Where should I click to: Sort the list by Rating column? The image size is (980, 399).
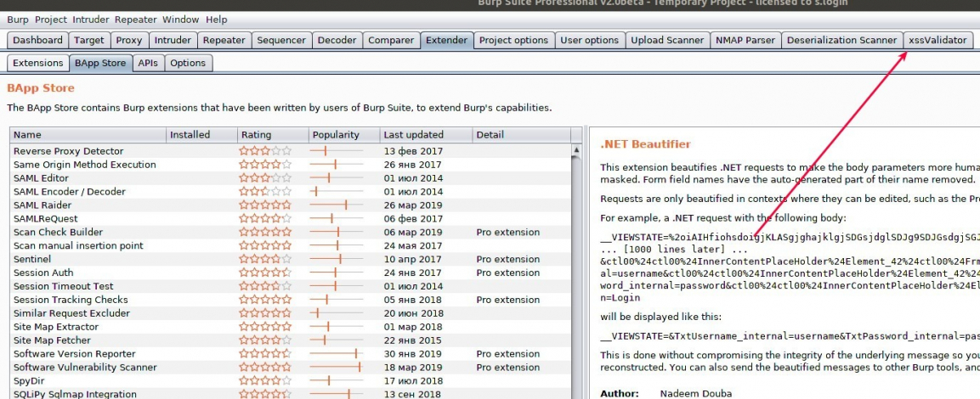(273, 135)
